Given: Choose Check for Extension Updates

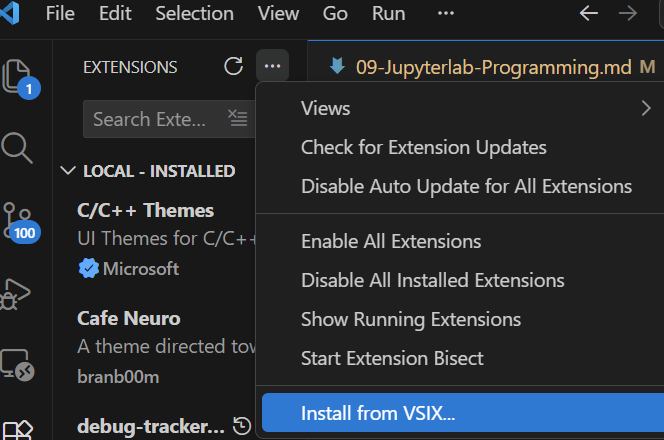Looking at the screenshot, I should pyautogui.click(x=423, y=147).
